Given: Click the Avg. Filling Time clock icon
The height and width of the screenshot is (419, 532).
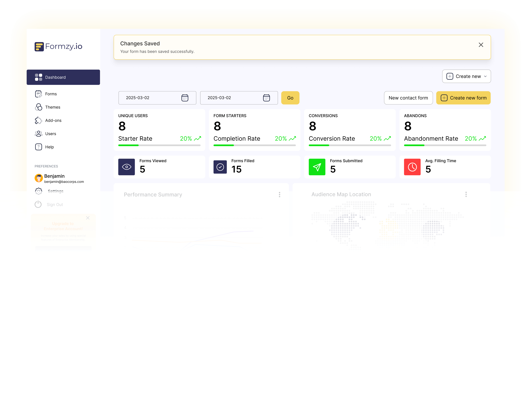Looking at the screenshot, I should (412, 167).
